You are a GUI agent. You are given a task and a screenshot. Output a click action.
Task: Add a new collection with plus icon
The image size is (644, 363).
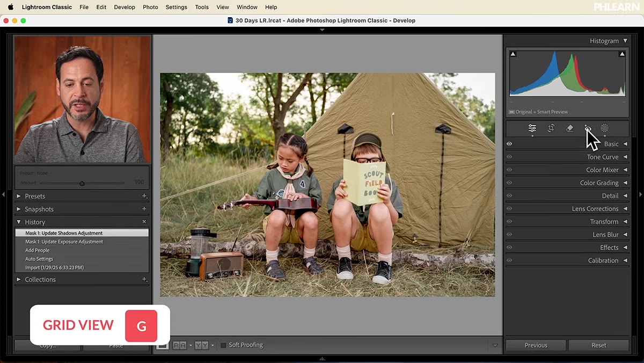[144, 279]
